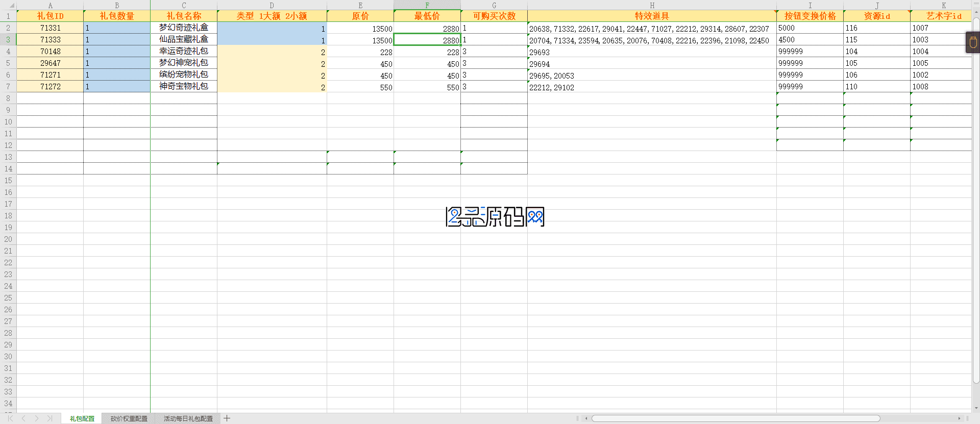Click the select-all corner triangle
This screenshot has height=424, width=980.
point(11,5)
